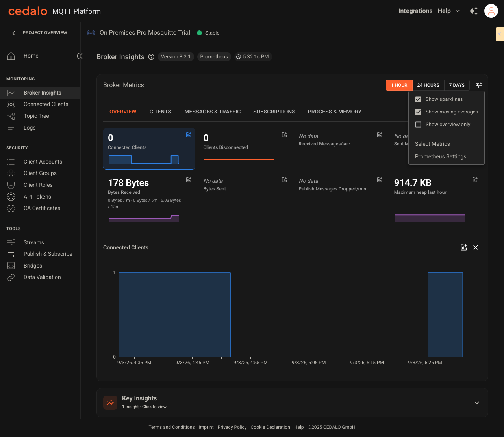Click chart icon on Received Messages/sec card
The image size is (504, 437).
click(x=380, y=135)
